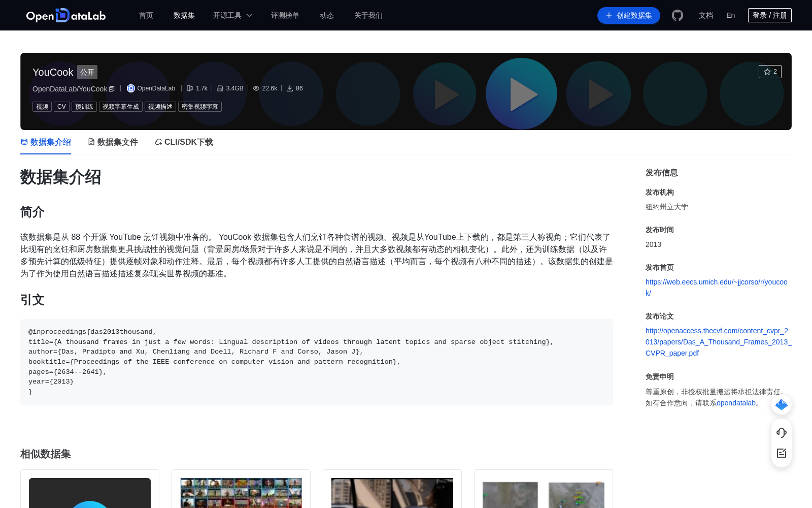Open fourth similar dataset aerial thumbnail

pos(544,493)
